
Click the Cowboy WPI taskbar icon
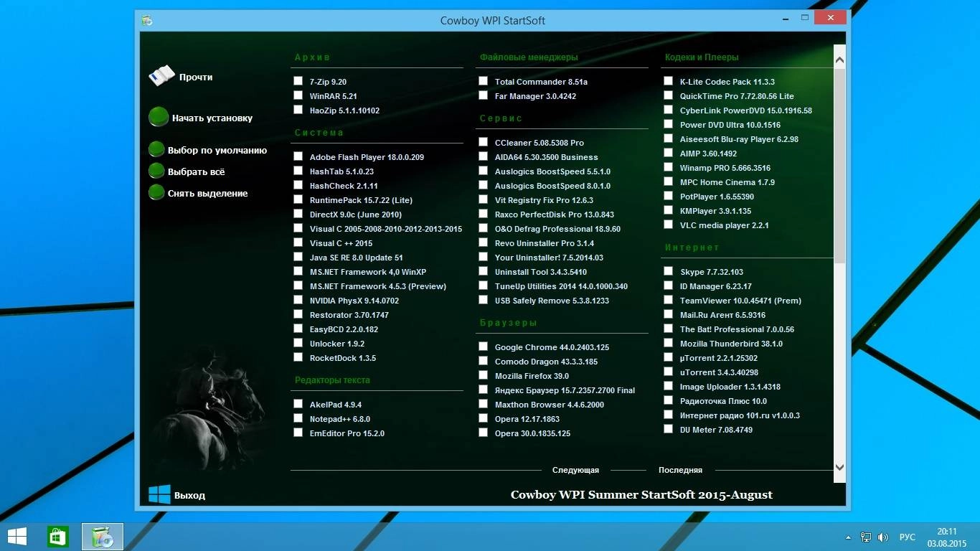[x=103, y=537]
